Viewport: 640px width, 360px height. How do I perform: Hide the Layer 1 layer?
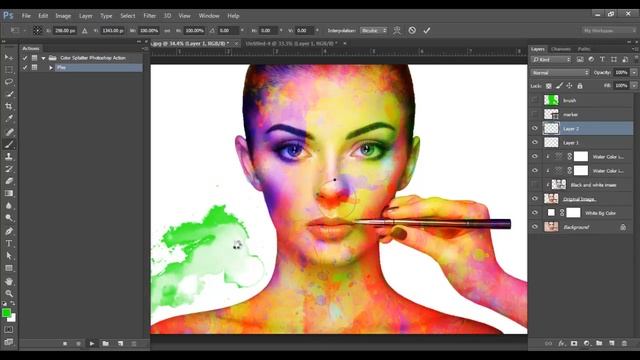pyautogui.click(x=535, y=142)
